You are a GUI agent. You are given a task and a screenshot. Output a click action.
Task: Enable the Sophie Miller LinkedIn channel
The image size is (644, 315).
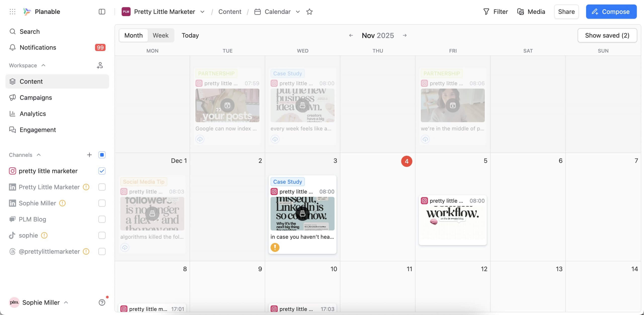[x=102, y=203]
